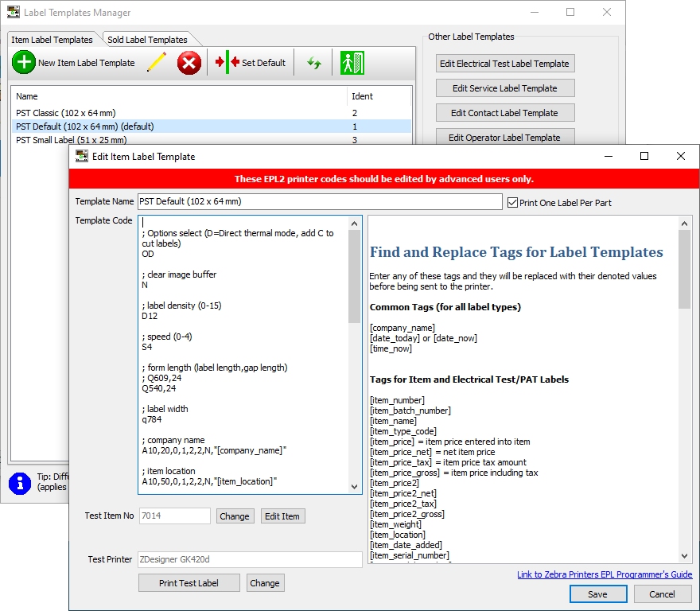Open the Zebra Printers EPL Programmer's Guide link
Viewport: 700px width, 611px height.
604,574
